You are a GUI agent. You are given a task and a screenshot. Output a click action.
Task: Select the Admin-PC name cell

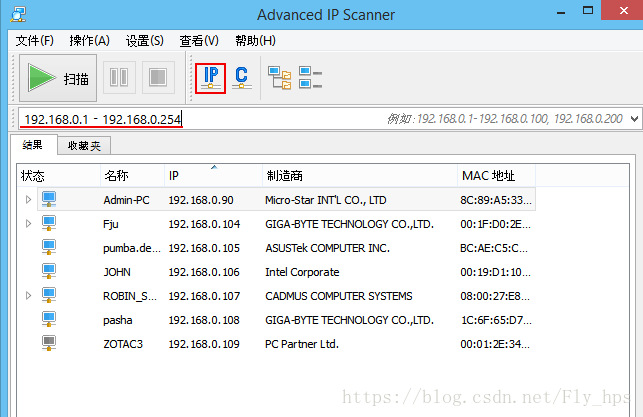point(126,200)
